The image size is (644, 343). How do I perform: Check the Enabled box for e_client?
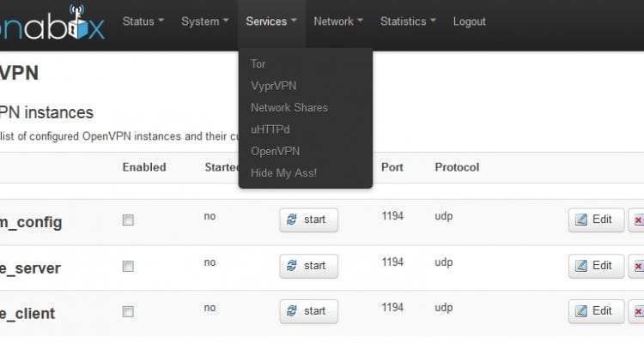tap(128, 312)
